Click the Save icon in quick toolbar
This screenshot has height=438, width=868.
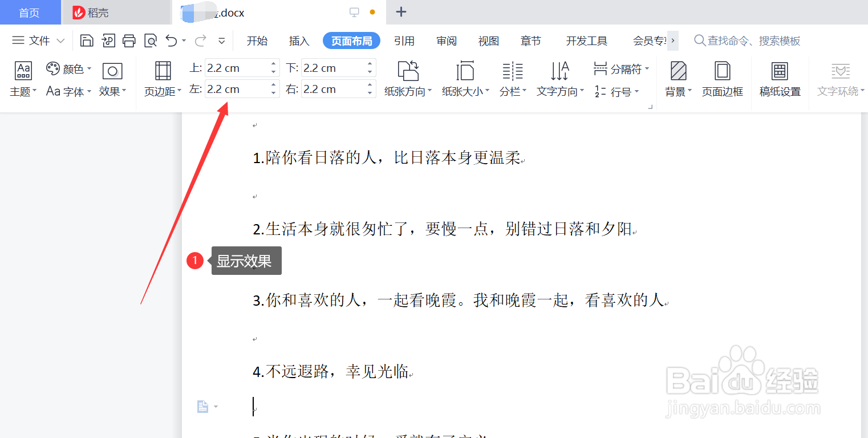[x=87, y=40]
